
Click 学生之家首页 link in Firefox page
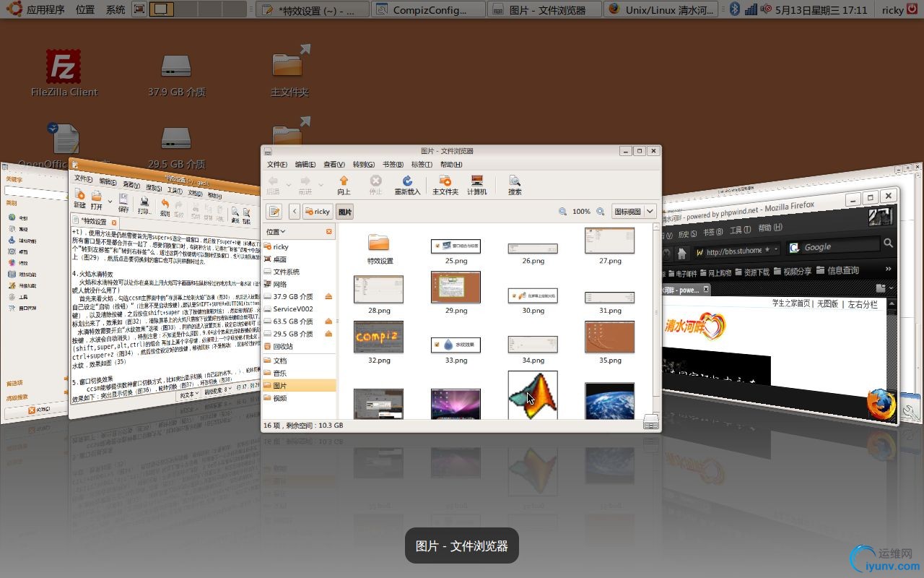click(x=792, y=304)
